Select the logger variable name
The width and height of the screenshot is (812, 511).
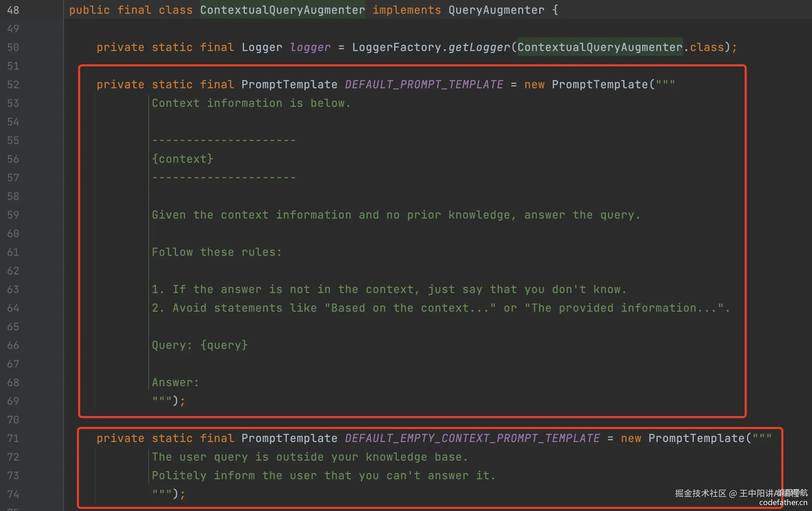pyautogui.click(x=310, y=47)
